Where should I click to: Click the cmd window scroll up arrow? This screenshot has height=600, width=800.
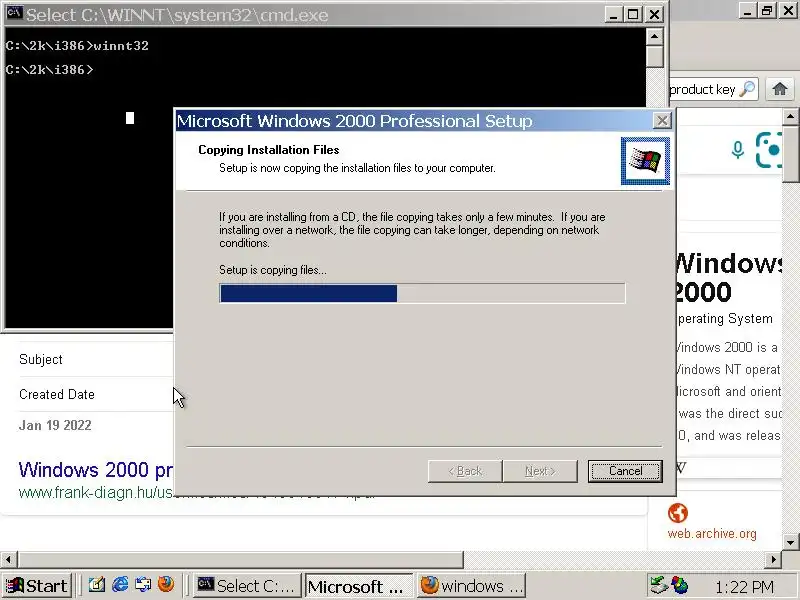(655, 37)
